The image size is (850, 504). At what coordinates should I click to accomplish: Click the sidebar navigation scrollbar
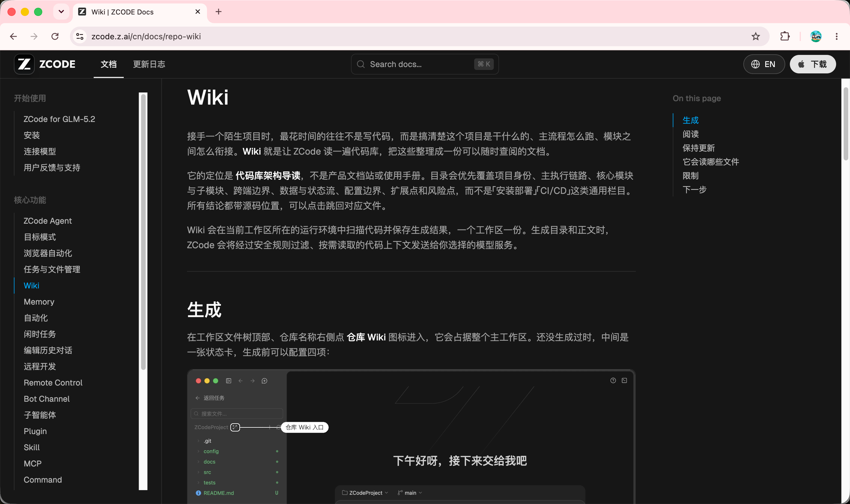pos(143,232)
